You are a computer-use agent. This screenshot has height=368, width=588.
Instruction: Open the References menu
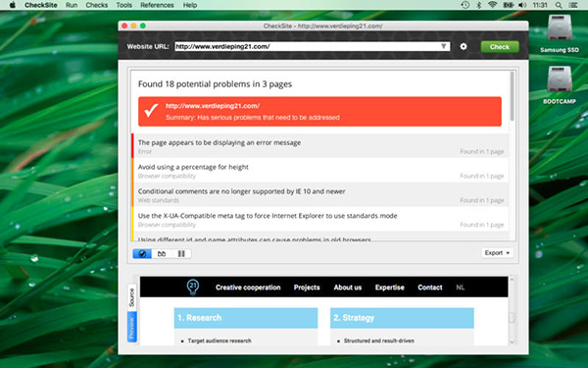coord(157,5)
